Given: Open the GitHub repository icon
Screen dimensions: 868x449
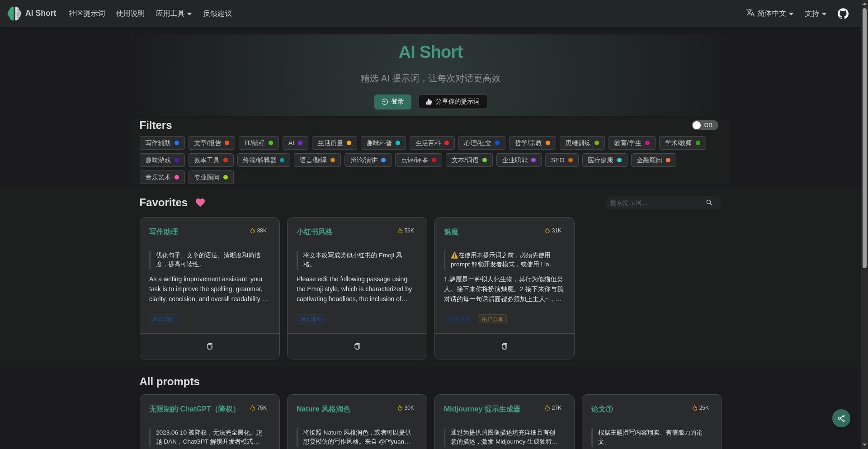Looking at the screenshot, I should tap(843, 13).
